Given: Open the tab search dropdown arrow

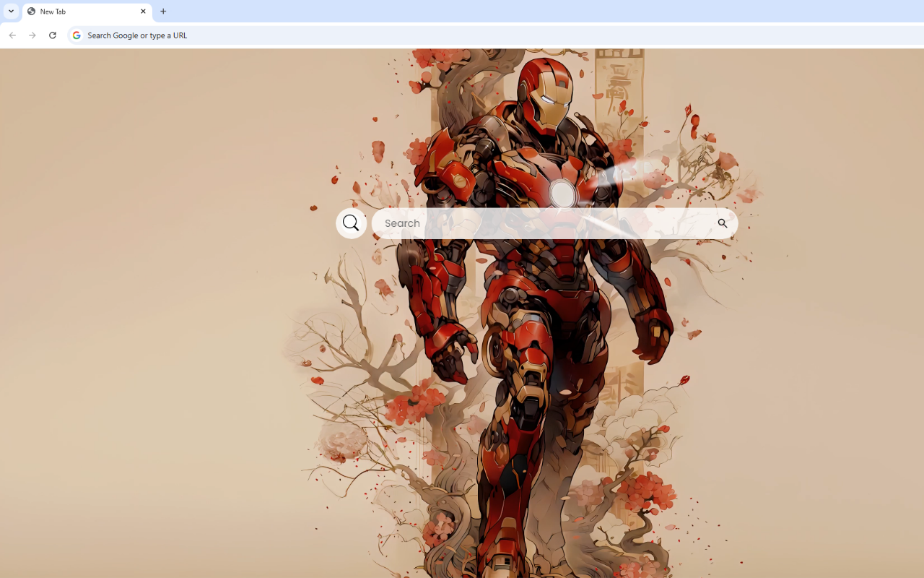Looking at the screenshot, I should pyautogui.click(x=11, y=11).
